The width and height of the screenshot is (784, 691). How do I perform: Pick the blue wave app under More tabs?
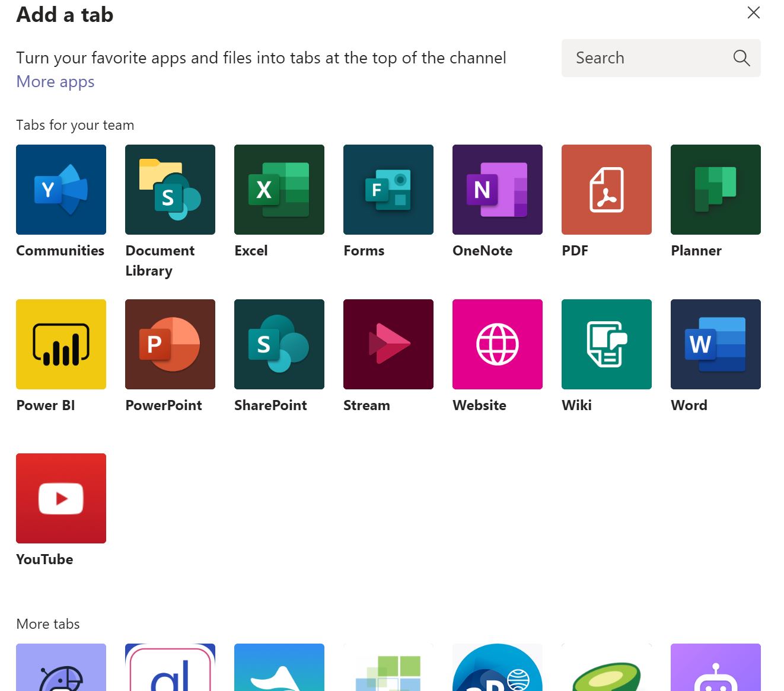pyautogui.click(x=279, y=667)
